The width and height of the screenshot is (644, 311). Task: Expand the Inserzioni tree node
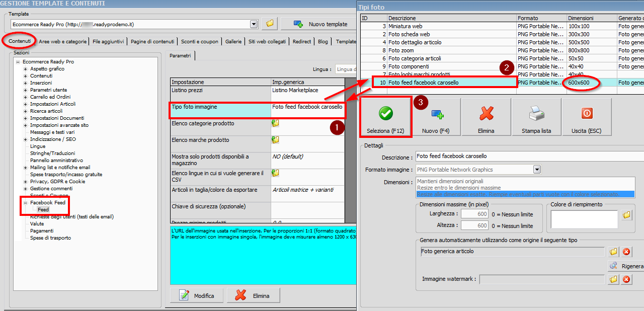[x=26, y=83]
